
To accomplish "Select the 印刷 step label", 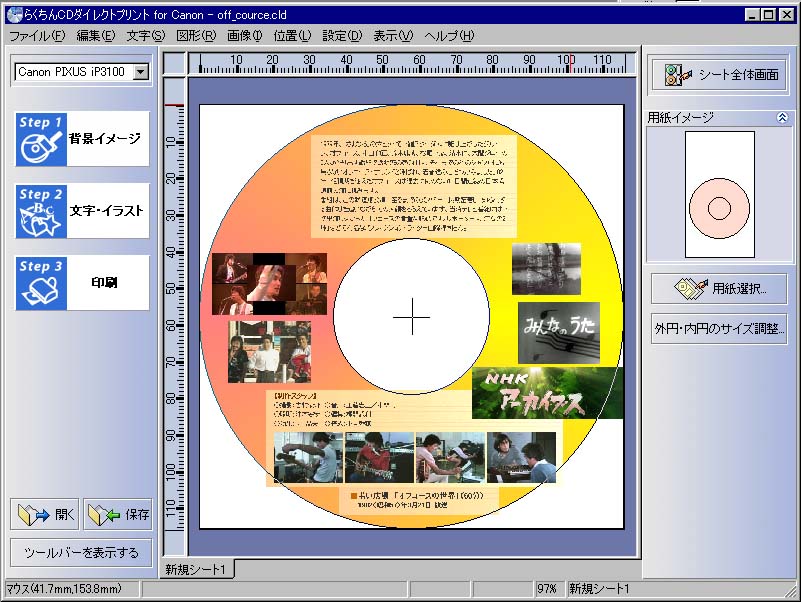I will pos(104,283).
